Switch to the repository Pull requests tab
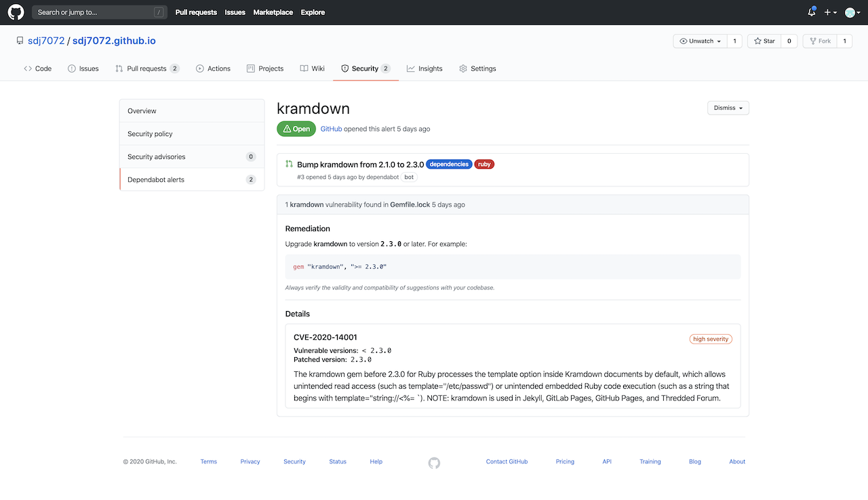Image resolution: width=868 pixels, height=500 pixels. pos(147,68)
